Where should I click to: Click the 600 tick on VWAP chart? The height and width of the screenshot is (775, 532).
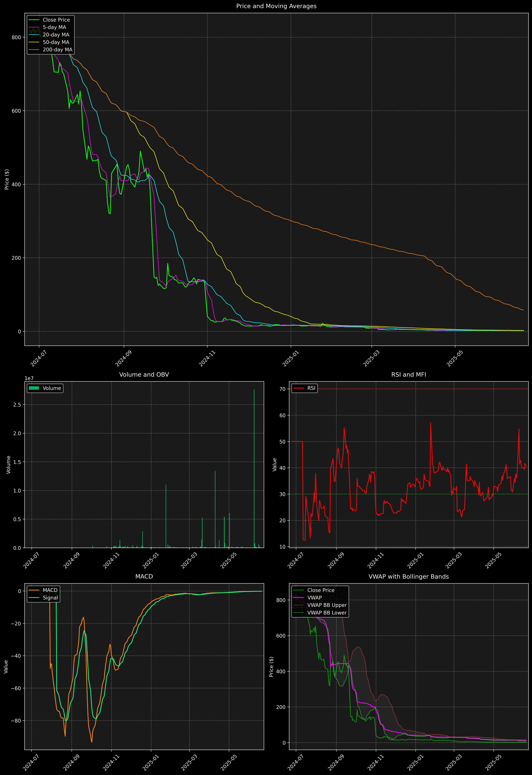point(281,636)
